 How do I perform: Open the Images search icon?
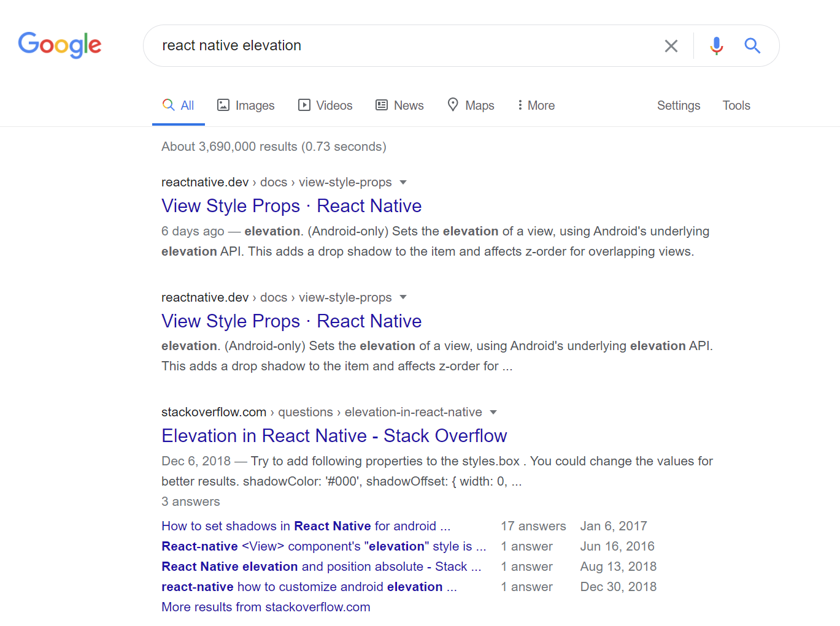click(x=223, y=105)
